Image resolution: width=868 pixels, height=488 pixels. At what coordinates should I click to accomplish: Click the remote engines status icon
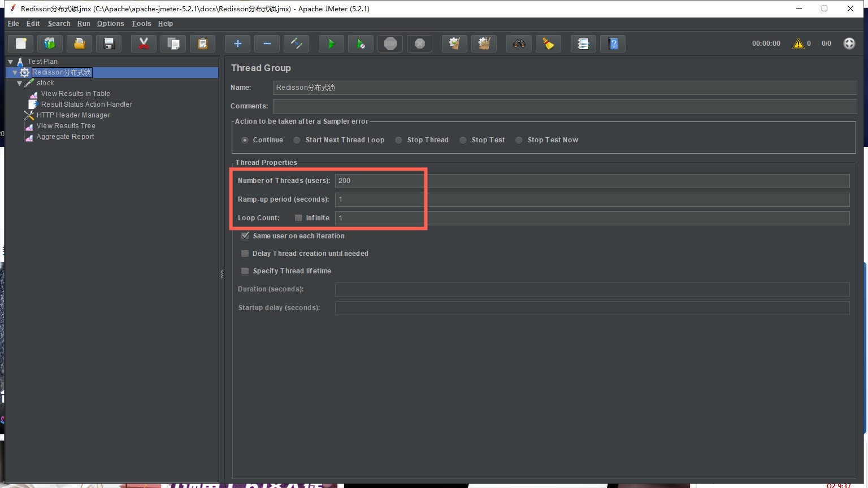(x=849, y=43)
